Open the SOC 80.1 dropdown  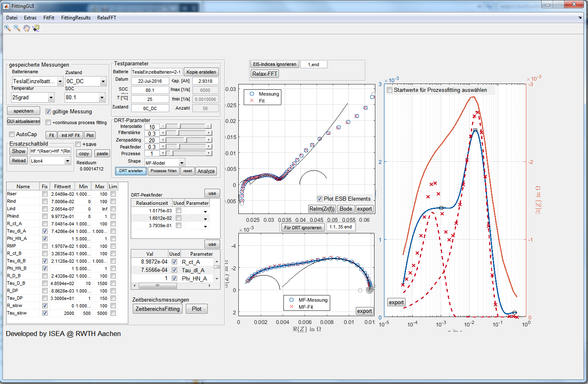pyautogui.click(x=102, y=98)
